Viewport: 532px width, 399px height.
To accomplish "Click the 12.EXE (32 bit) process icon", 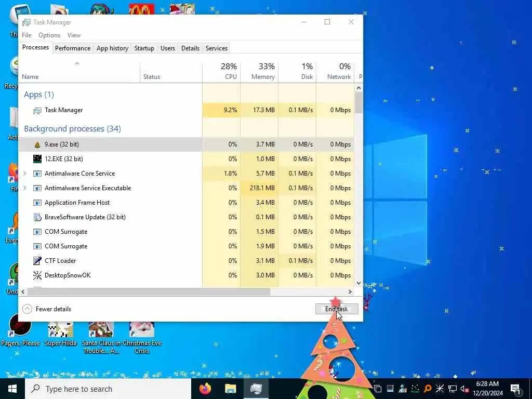I will [37, 159].
